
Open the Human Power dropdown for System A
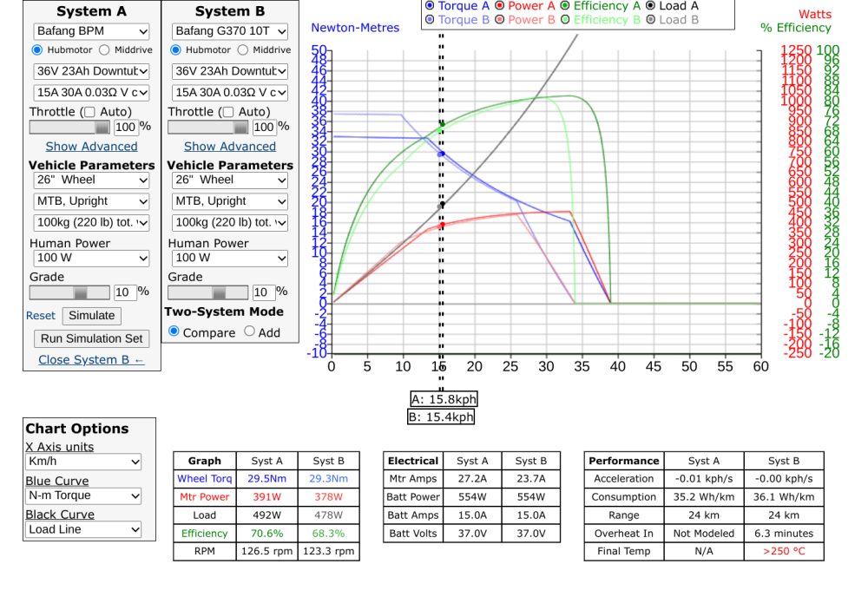tap(91, 258)
